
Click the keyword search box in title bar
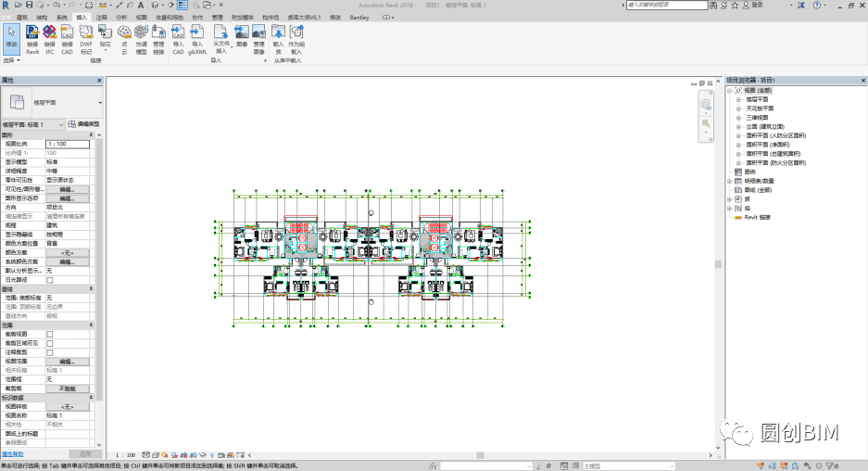tap(666, 5)
